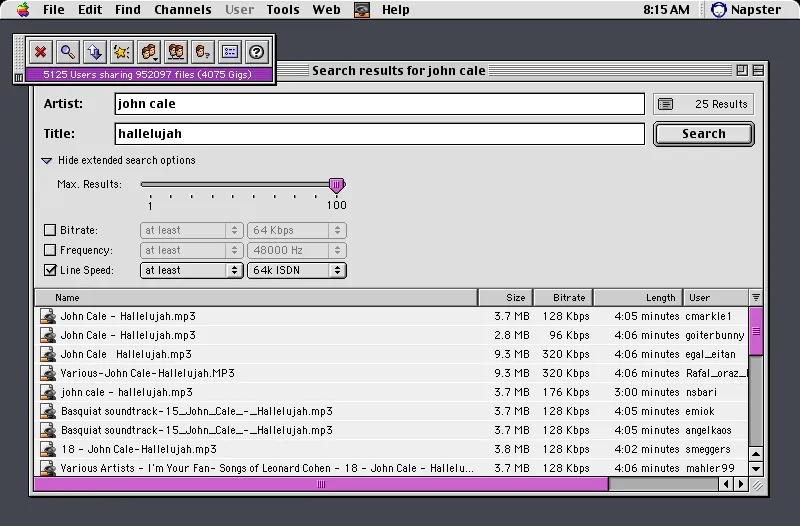
Task: Click the Napster icon in the menu bar
Action: 719,10
